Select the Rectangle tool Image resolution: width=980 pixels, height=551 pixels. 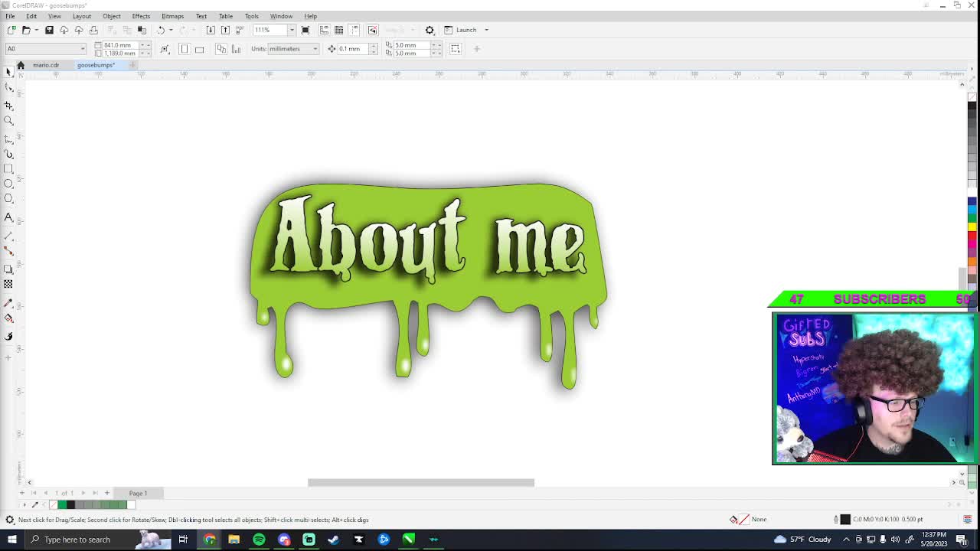pyautogui.click(x=8, y=168)
